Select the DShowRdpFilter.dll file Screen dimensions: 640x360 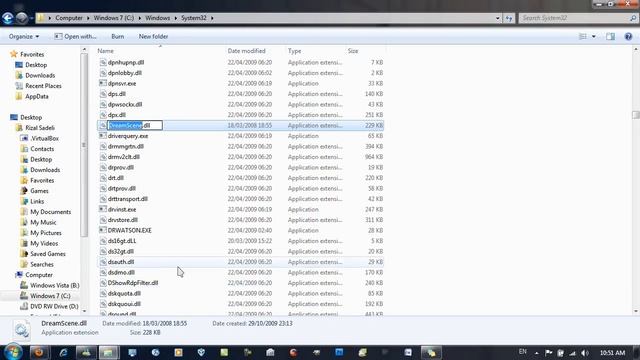[x=133, y=283]
